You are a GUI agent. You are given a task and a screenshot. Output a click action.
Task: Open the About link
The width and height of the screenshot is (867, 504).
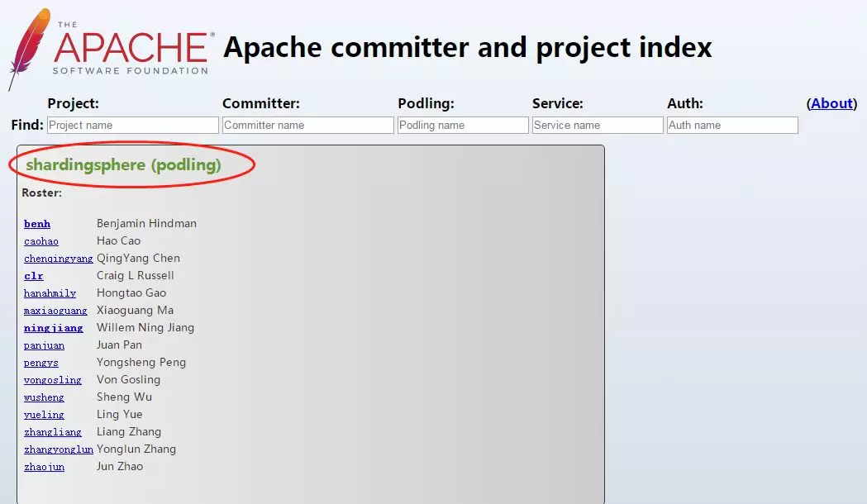(x=831, y=103)
